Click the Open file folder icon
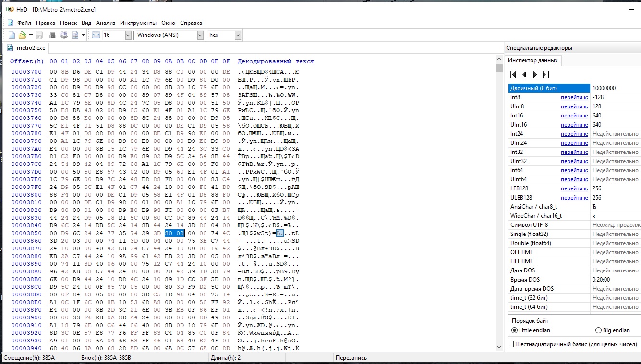The width and height of the screenshot is (641, 364). [x=22, y=35]
